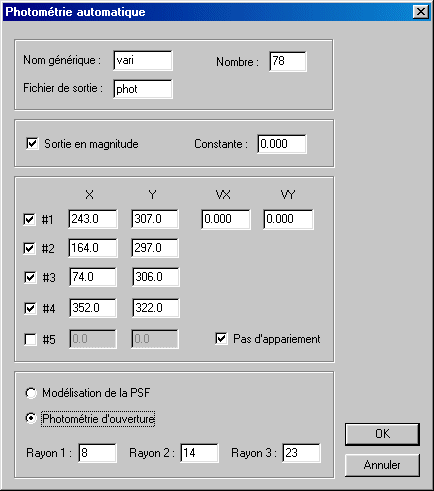This screenshot has height=491, width=434.
Task: Toggle the Sortie en magnitude checkbox
Action: click(x=32, y=144)
